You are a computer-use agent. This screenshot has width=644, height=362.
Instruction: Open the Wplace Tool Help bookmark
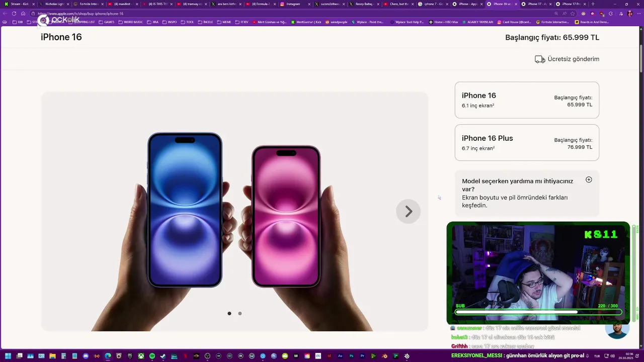click(x=407, y=22)
